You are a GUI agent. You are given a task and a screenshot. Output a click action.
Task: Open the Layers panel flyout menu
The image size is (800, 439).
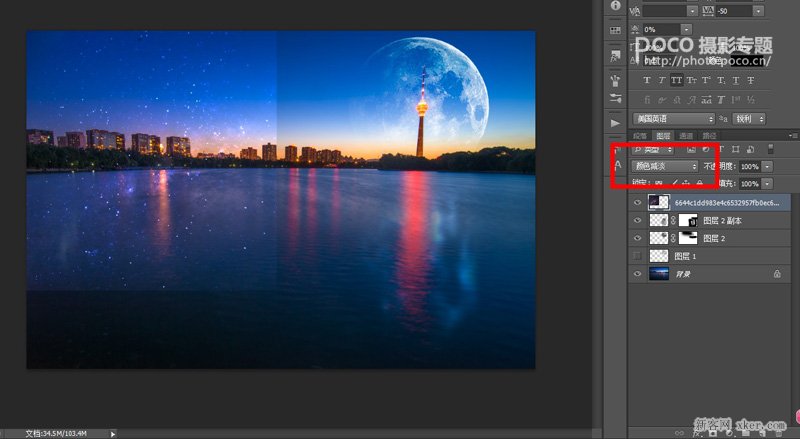[x=793, y=135]
